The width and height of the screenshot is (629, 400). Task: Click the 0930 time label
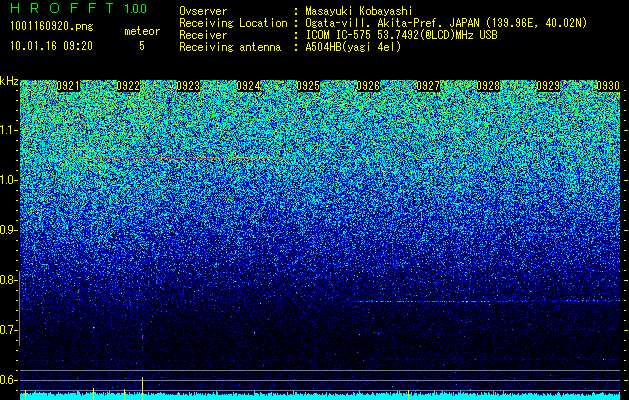(608, 86)
